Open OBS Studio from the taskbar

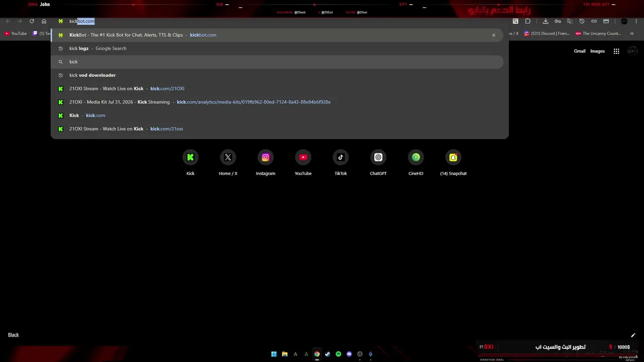[x=360, y=354]
